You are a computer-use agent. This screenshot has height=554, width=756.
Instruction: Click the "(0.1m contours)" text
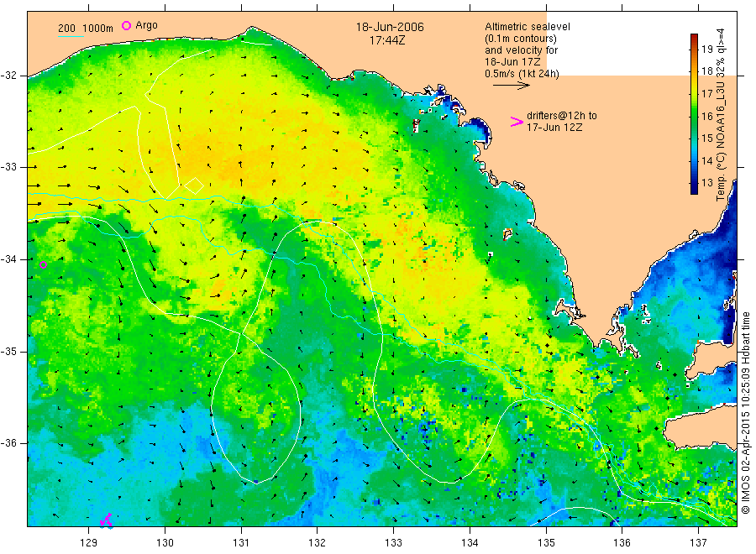coord(521,39)
